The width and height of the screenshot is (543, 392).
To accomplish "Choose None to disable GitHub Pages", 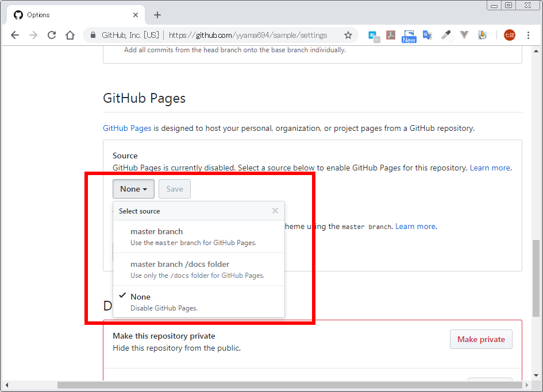I will point(199,302).
